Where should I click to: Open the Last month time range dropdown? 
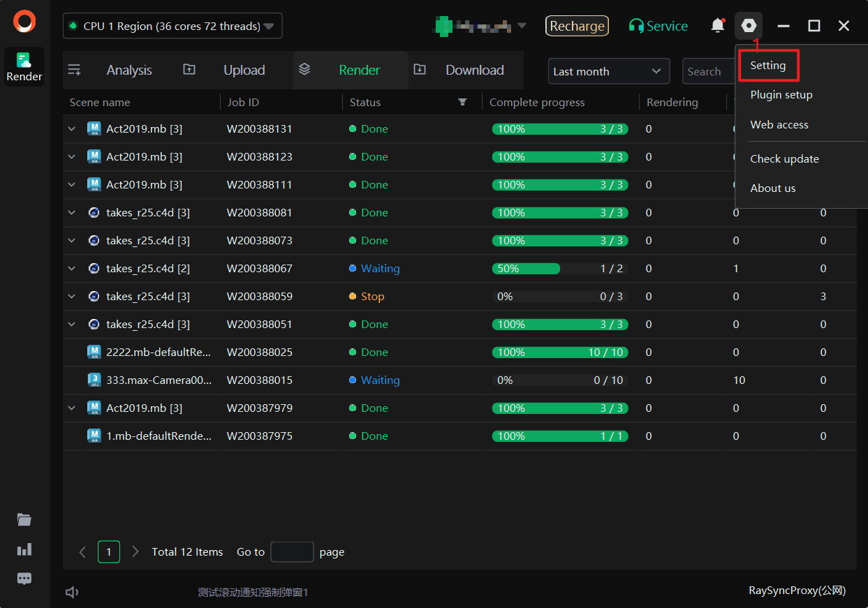tap(608, 71)
